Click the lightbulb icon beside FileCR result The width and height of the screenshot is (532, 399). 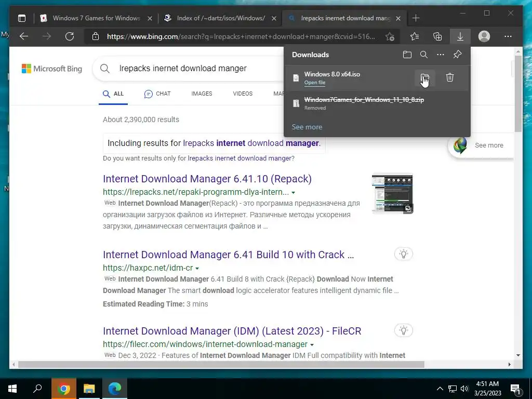403,330
